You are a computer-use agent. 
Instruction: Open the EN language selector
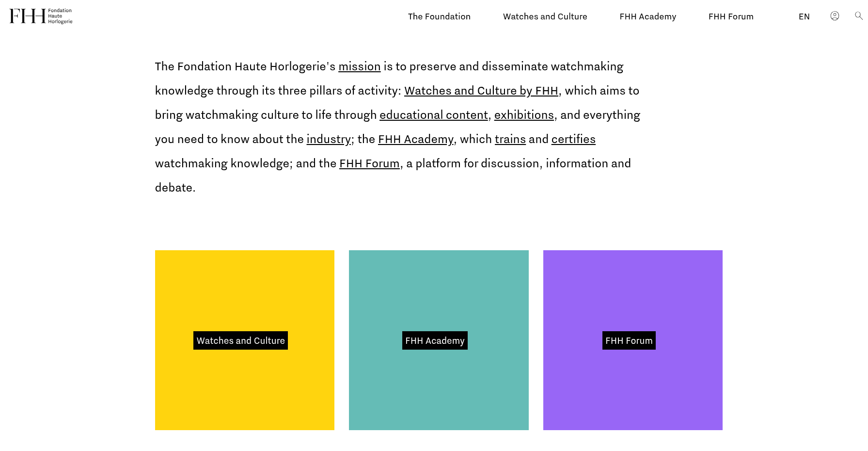pos(804,16)
